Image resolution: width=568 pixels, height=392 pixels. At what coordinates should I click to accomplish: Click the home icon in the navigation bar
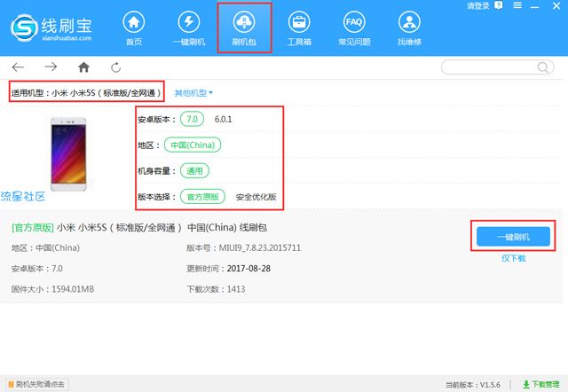(83, 67)
